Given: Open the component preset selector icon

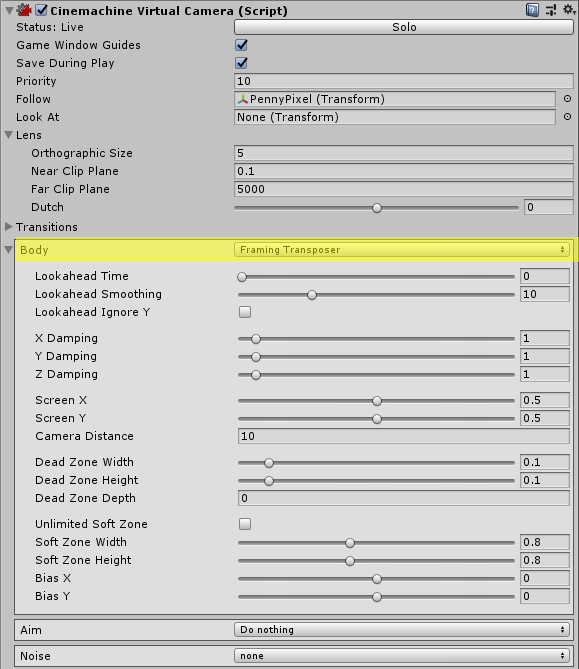Looking at the screenshot, I should coord(551,10).
